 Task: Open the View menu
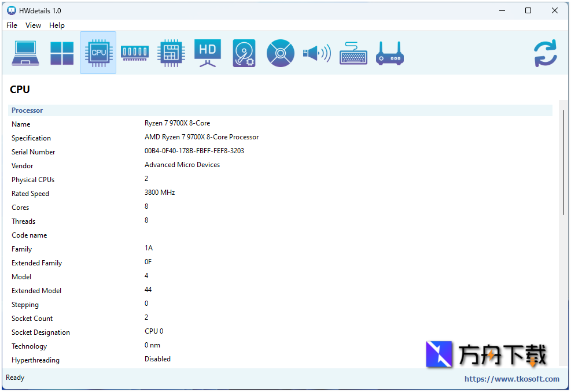33,25
